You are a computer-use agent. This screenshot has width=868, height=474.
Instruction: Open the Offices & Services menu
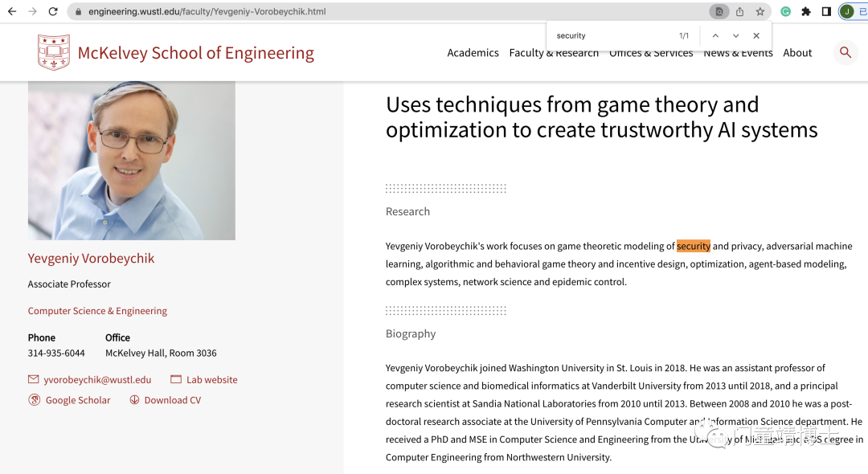coord(651,52)
